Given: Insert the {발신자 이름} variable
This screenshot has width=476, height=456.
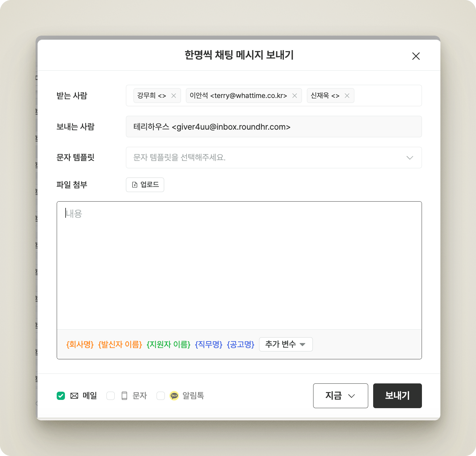Looking at the screenshot, I should click(120, 344).
